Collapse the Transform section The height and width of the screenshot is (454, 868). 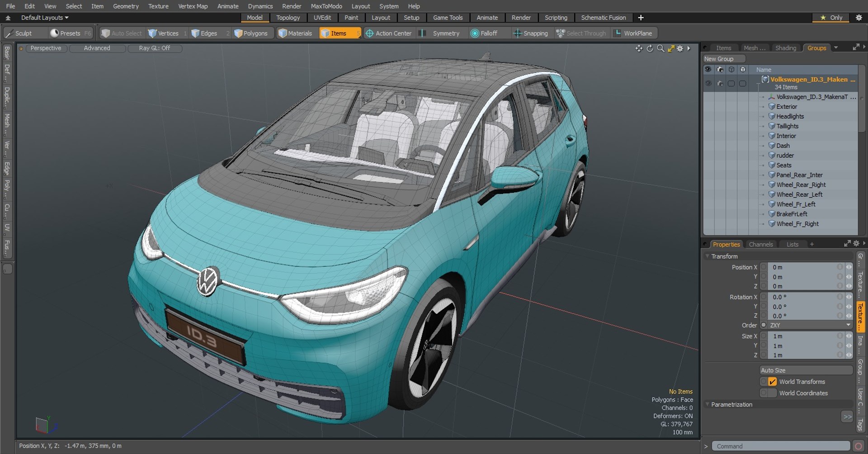tap(708, 256)
